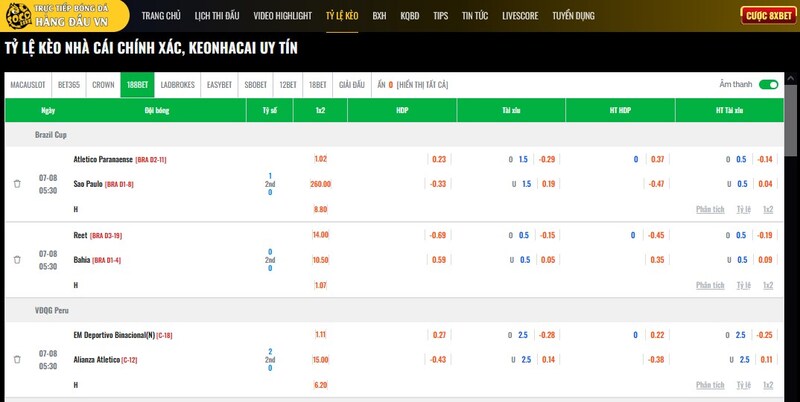
Task: Open Phân tích for Reet vs Bahia
Action: pos(710,285)
